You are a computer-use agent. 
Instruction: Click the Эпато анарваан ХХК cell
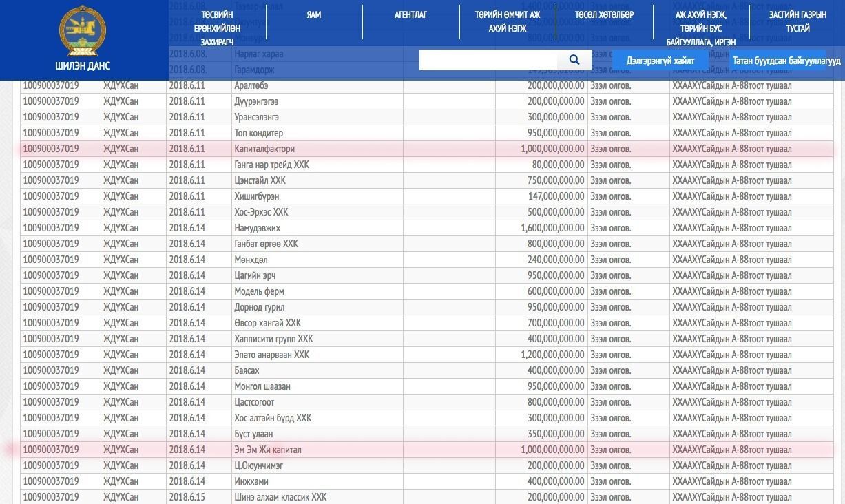(317, 355)
